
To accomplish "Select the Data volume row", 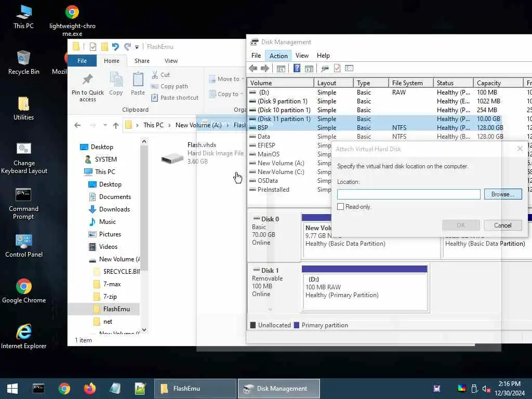I will (x=390, y=137).
